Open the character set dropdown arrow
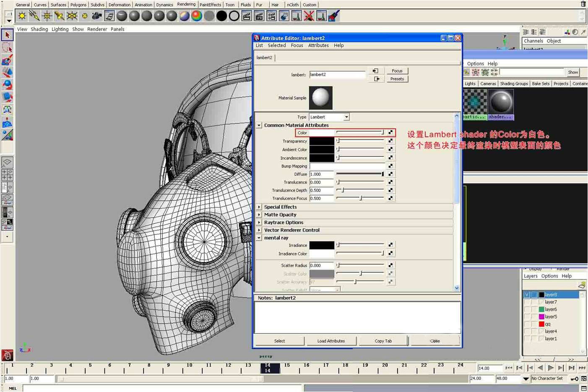The width and height of the screenshot is (588, 392). point(526,379)
